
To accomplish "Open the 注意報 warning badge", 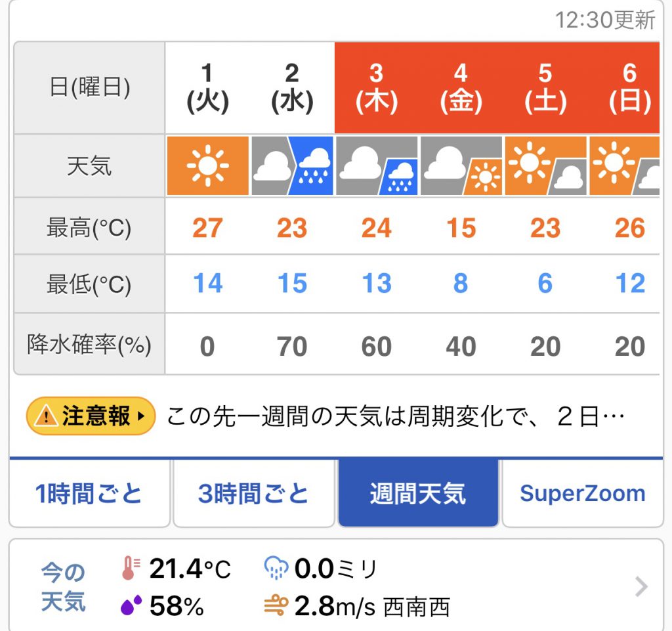I will pyautogui.click(x=91, y=416).
